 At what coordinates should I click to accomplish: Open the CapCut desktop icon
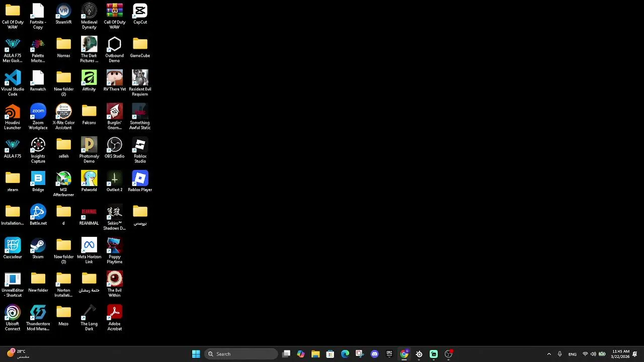pos(140,15)
